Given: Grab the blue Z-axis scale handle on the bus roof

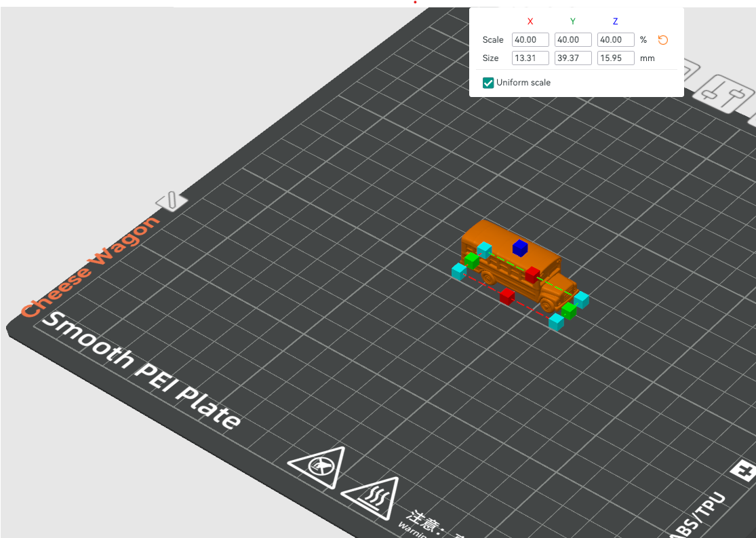Looking at the screenshot, I should click(x=520, y=248).
